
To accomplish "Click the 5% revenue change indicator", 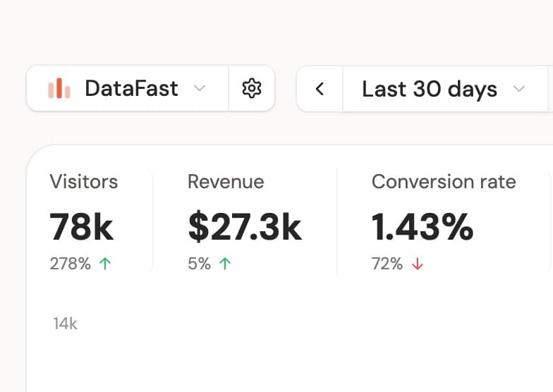I will [209, 264].
